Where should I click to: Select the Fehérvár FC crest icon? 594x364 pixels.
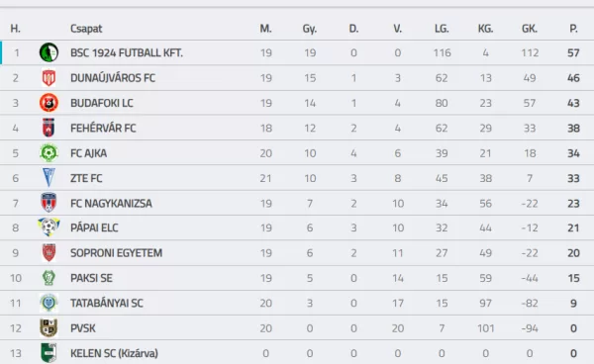tap(49, 128)
